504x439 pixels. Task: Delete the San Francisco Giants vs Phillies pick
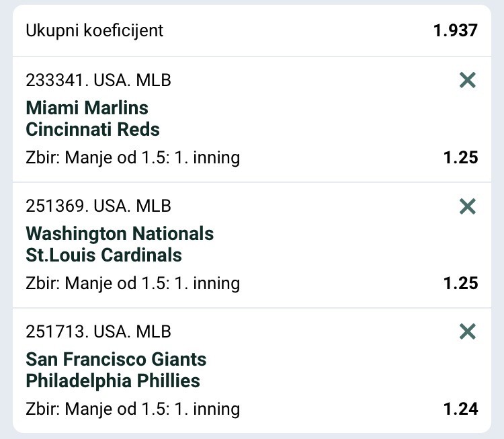pyautogui.click(x=467, y=331)
